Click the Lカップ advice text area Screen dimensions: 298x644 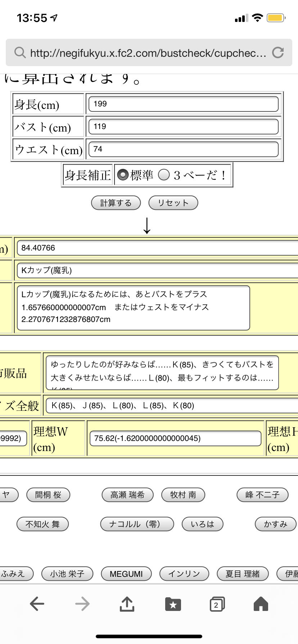point(134,308)
